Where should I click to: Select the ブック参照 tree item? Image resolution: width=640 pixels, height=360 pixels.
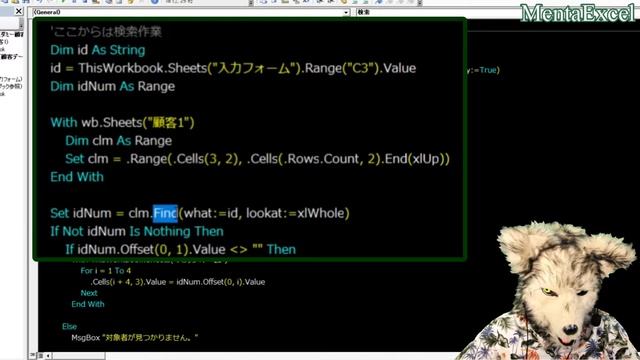(x=11, y=87)
